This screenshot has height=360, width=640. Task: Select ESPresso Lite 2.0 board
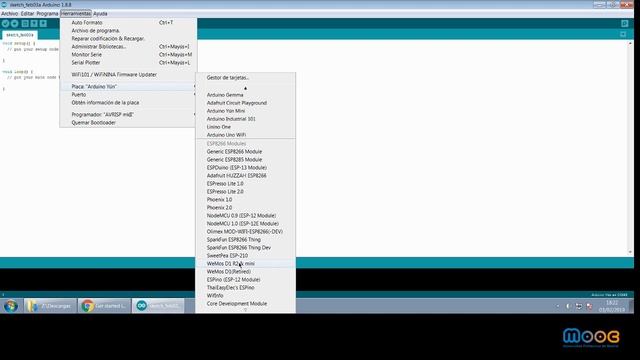245,191
